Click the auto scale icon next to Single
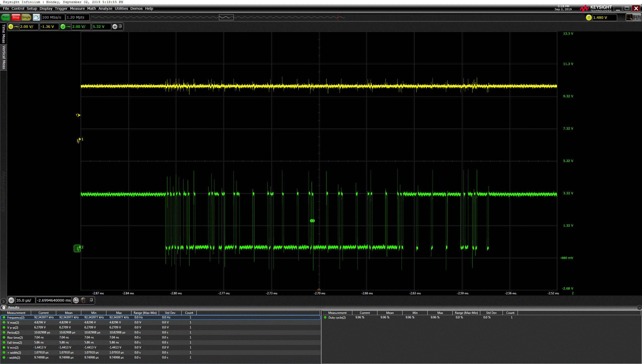 [x=36, y=17]
